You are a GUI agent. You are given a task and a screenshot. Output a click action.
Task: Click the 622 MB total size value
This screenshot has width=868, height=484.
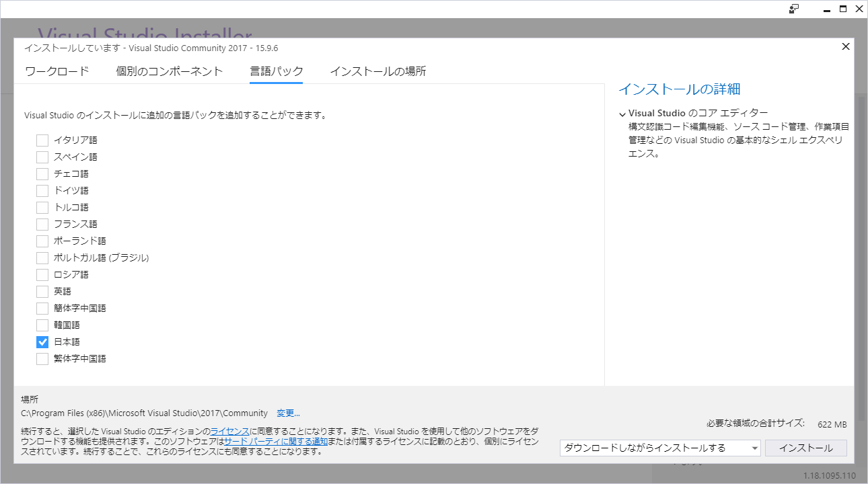[832, 425]
